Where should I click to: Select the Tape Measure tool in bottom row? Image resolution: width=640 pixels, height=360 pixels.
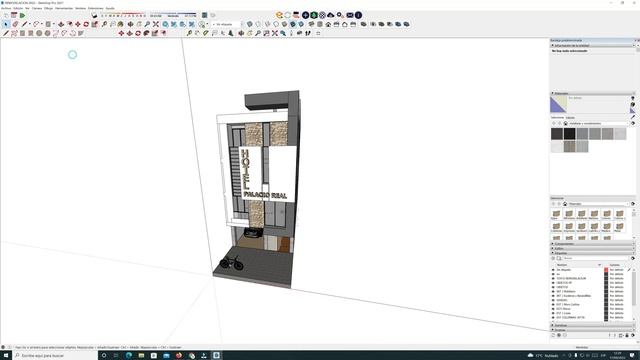(189, 33)
